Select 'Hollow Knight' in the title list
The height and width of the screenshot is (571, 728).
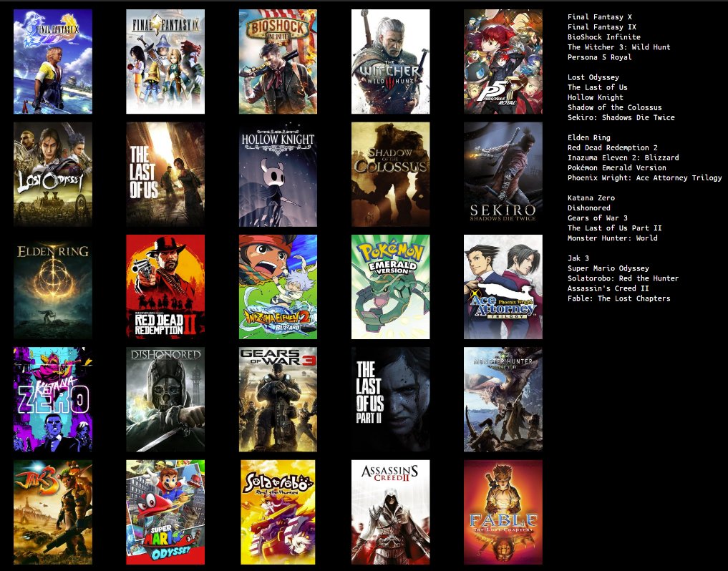point(596,97)
